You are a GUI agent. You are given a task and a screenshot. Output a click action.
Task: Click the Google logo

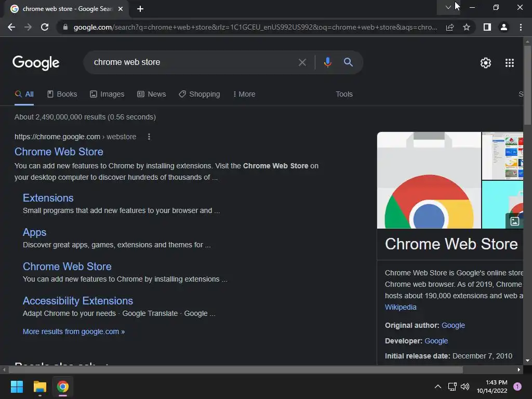pyautogui.click(x=36, y=63)
